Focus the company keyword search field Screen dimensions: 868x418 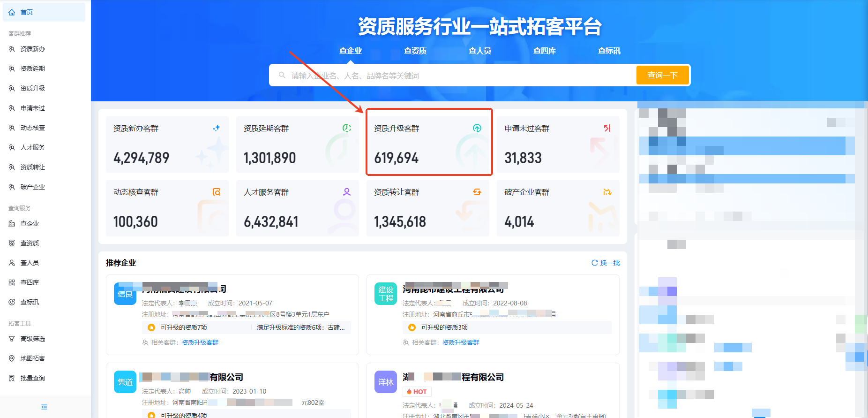(x=450, y=76)
